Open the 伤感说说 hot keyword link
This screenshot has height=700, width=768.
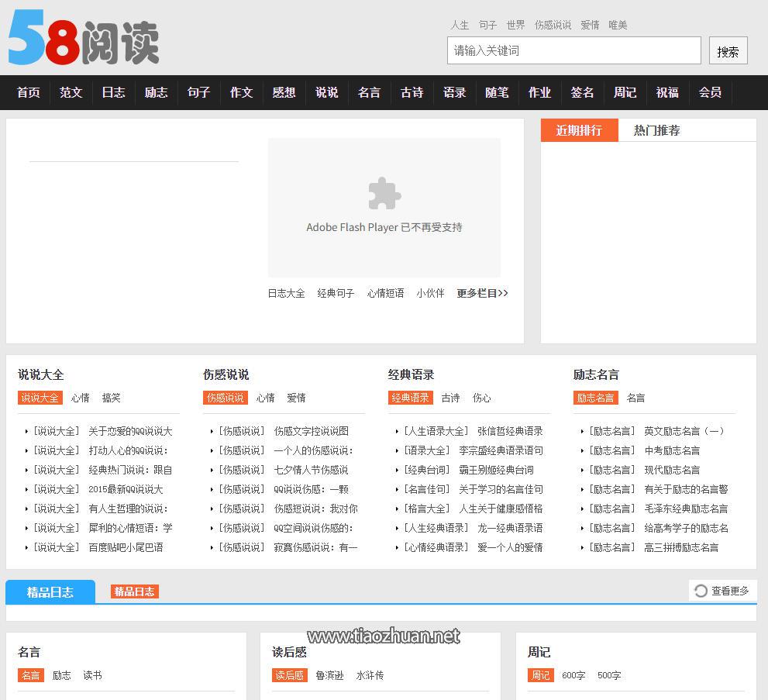[553, 25]
